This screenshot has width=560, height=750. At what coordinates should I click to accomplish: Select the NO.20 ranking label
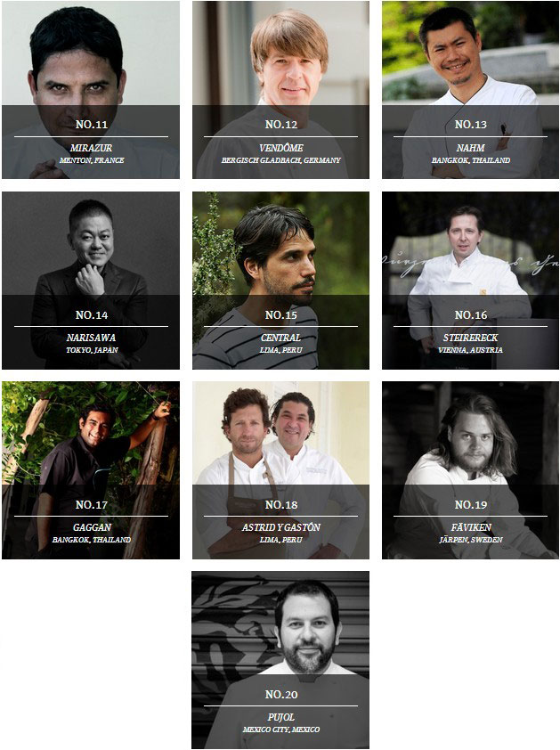(281, 694)
